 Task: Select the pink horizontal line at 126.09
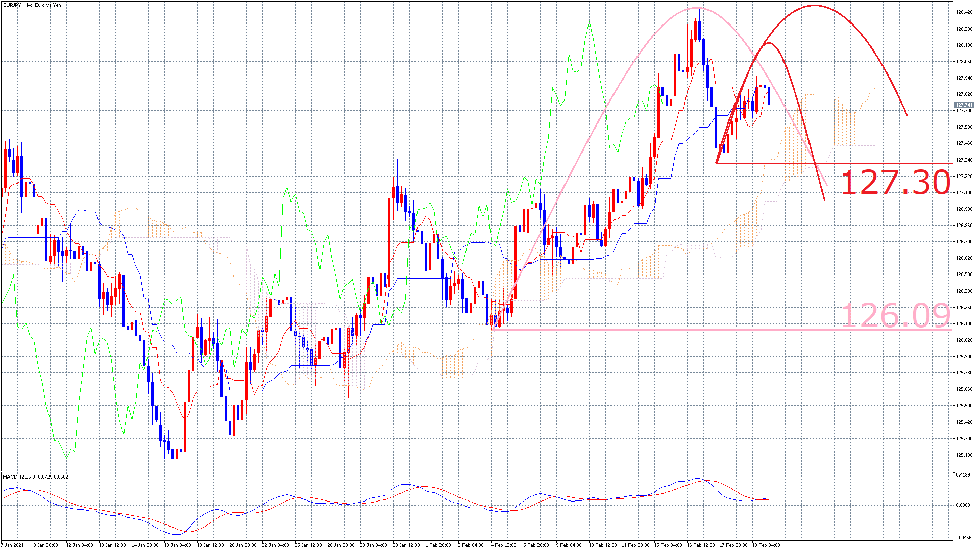pyautogui.click(x=664, y=330)
